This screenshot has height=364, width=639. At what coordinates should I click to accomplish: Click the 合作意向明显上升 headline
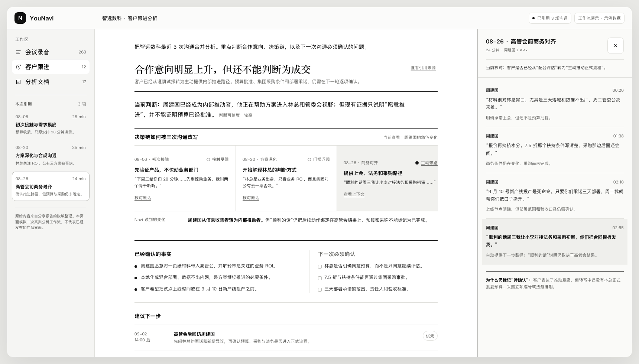[x=223, y=69]
